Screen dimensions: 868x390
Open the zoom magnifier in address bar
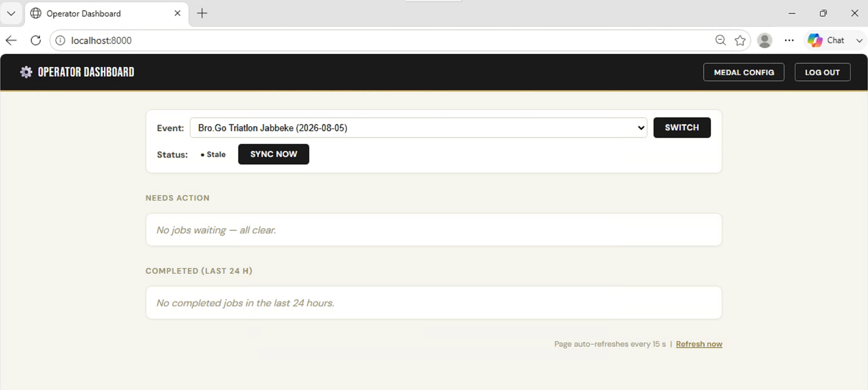pyautogui.click(x=720, y=40)
